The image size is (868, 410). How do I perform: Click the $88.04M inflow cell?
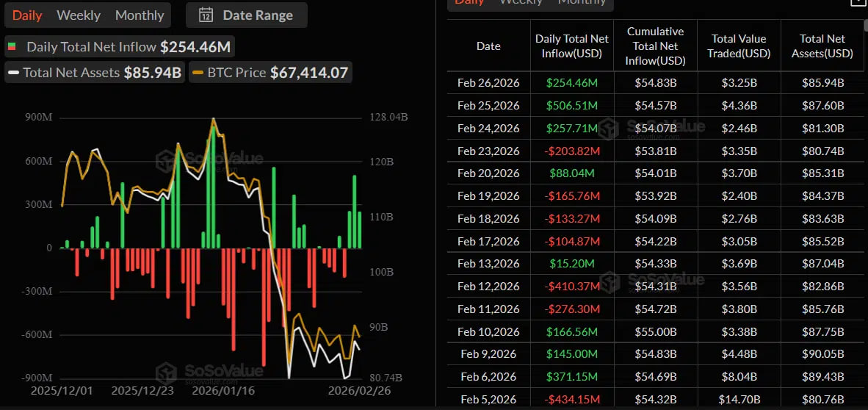[572, 173]
